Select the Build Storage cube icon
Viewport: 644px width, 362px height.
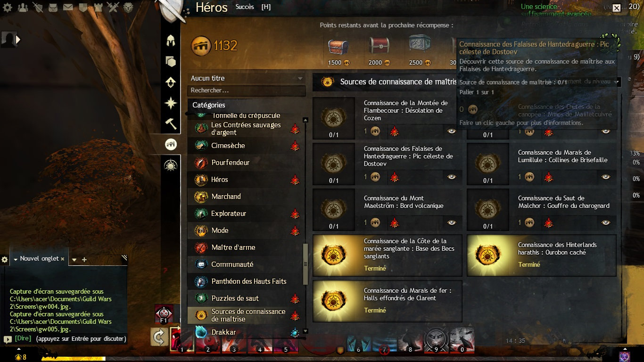[171, 62]
